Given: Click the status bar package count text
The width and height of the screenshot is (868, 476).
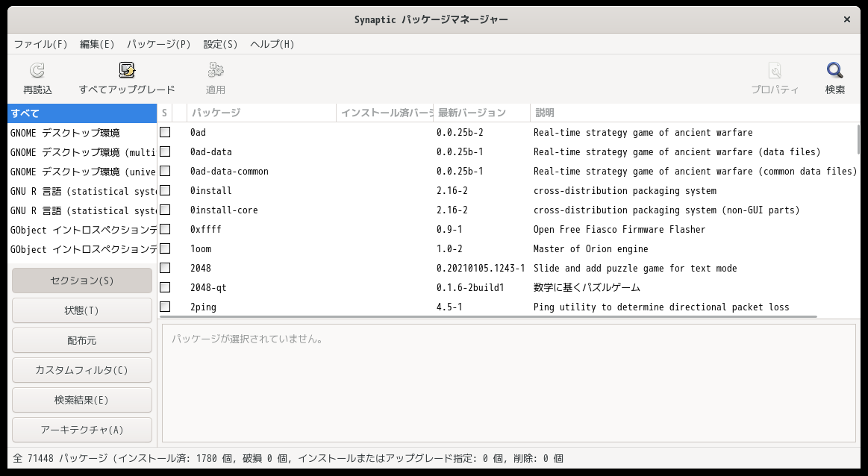Looking at the screenshot, I should coord(288,458).
